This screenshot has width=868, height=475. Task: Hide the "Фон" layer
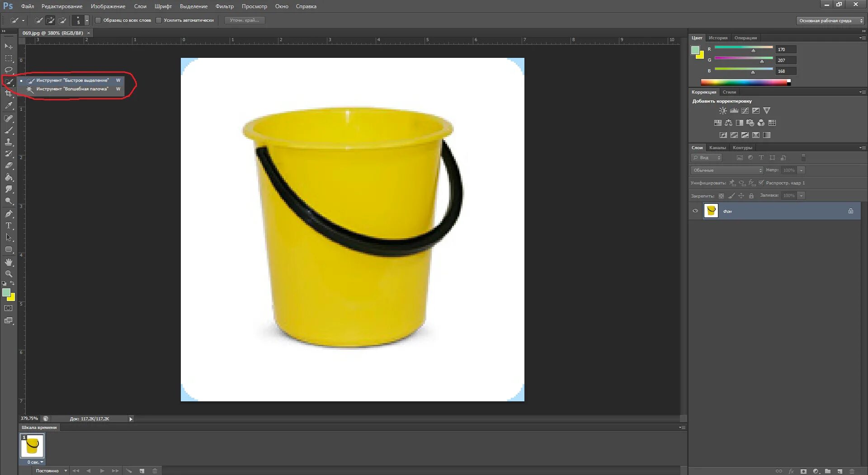695,211
